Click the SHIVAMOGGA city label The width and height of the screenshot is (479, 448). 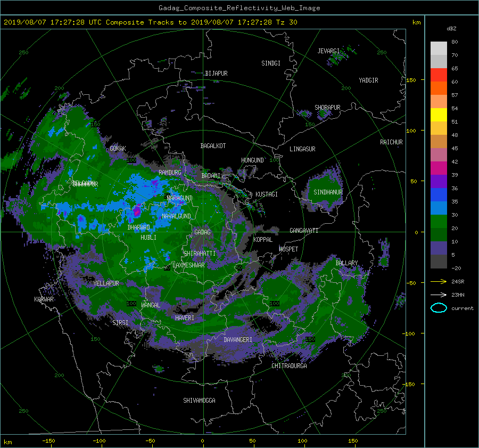[199, 401]
